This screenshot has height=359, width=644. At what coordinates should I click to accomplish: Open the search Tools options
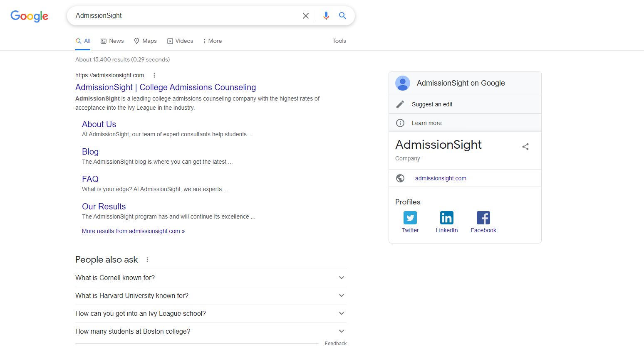(x=339, y=41)
